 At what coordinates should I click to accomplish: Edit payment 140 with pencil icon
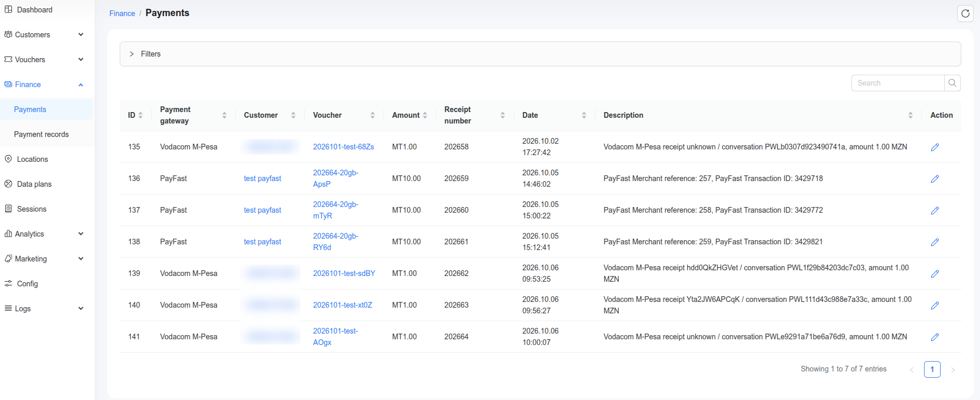(935, 306)
